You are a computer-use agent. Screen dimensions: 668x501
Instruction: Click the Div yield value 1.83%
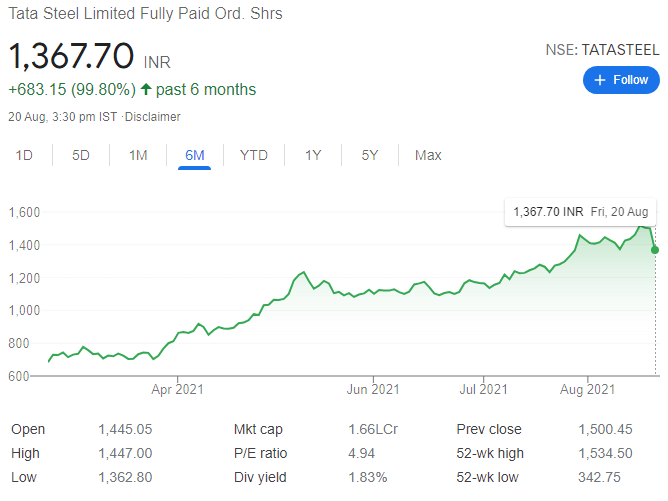click(368, 477)
